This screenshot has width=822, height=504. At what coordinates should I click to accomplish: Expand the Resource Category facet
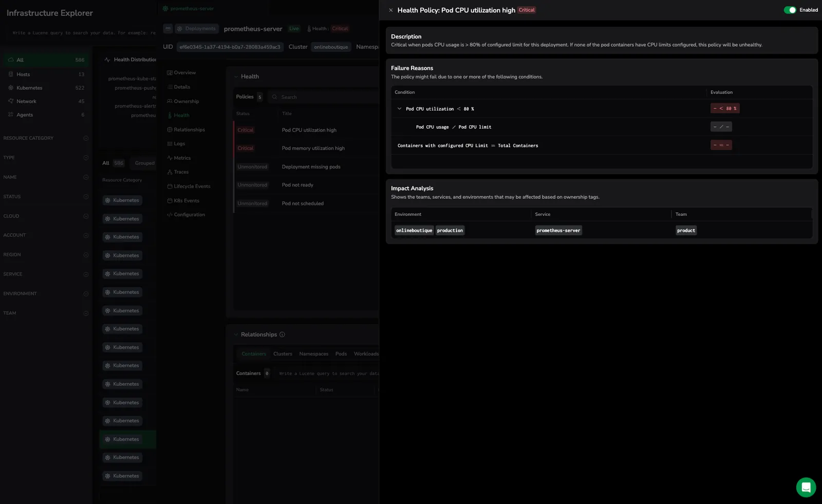tap(86, 138)
